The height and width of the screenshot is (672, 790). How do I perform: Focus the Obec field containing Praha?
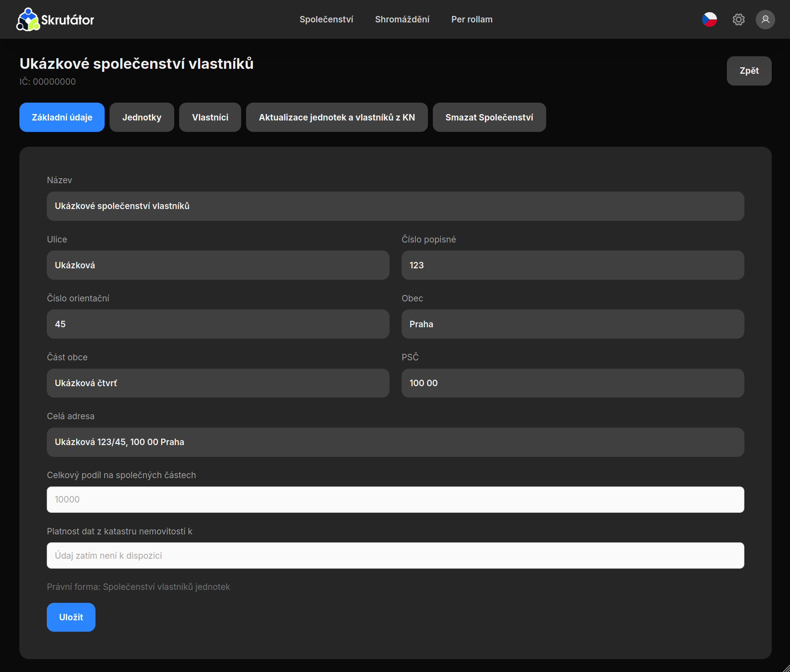[x=573, y=324]
